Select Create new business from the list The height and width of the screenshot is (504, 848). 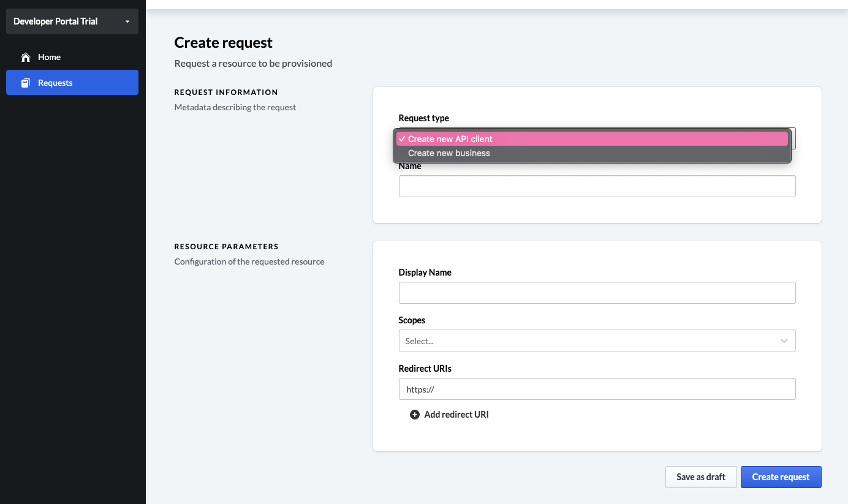449,153
